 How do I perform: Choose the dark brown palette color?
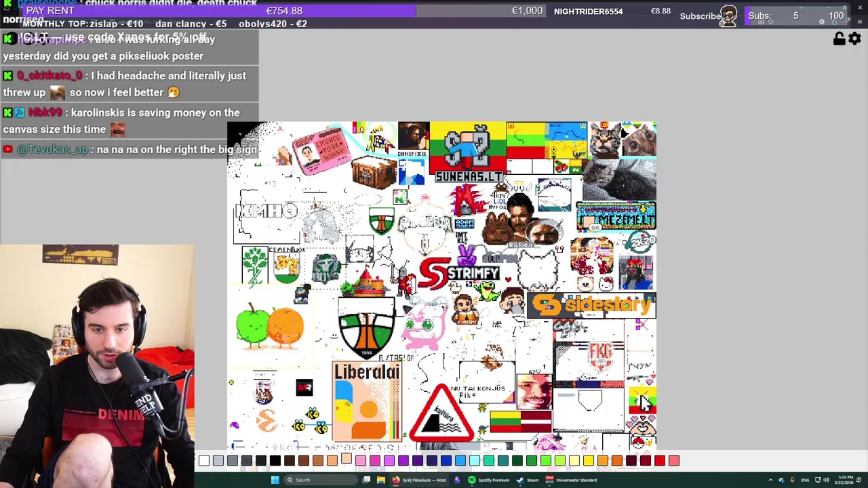pos(290,461)
